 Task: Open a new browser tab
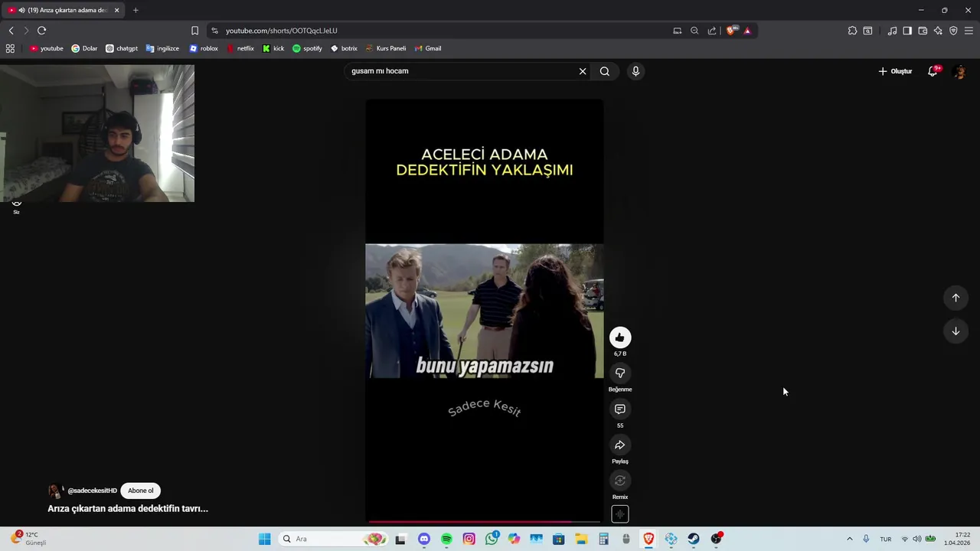(x=136, y=10)
